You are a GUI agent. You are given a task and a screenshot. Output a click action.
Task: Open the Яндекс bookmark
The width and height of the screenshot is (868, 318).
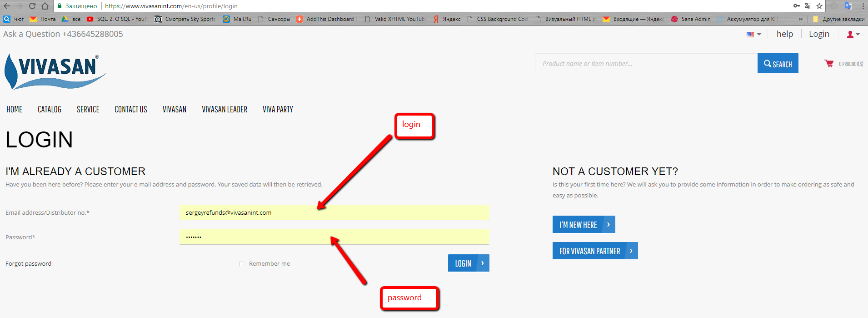(447, 19)
